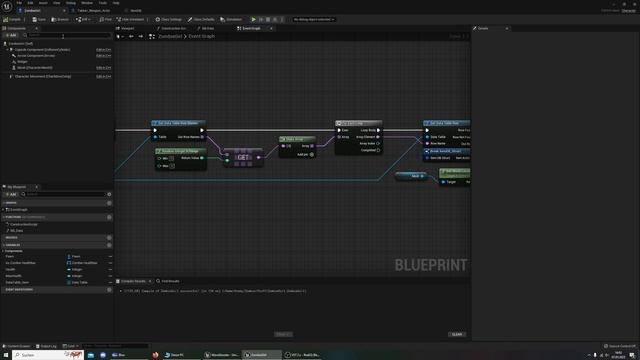Screen dimensions: 640x360
Task: Open the Windows Start menu
Action: pyautogui.click(x=6, y=355)
